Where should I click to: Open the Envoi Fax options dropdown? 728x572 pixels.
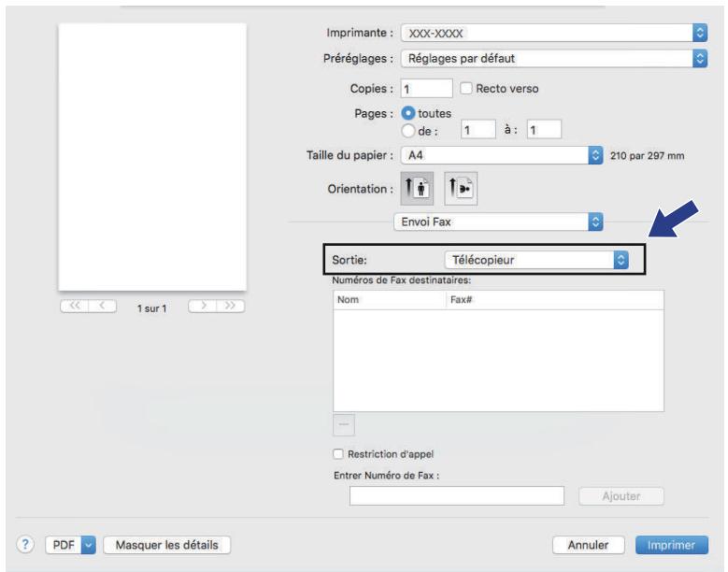tap(498, 222)
